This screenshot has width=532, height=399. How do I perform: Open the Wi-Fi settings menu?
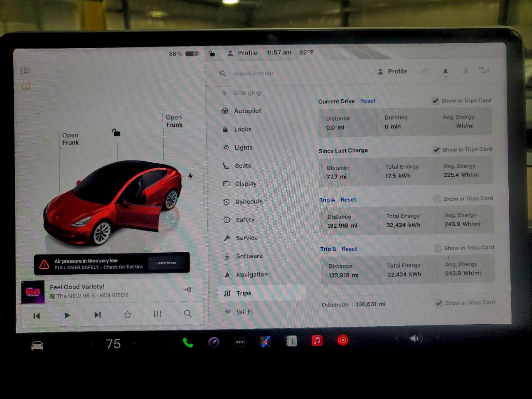pos(239,312)
